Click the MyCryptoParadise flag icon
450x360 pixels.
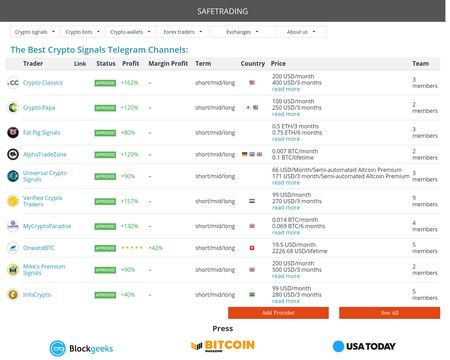click(252, 226)
